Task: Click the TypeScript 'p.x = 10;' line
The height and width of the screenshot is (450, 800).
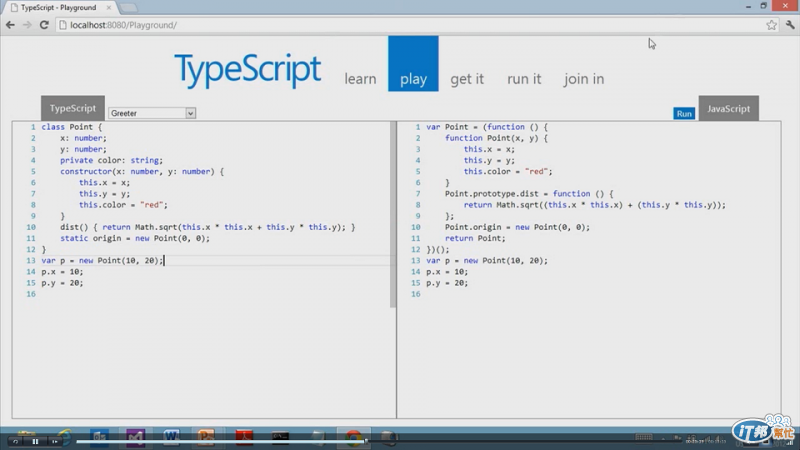Action: pyautogui.click(x=62, y=272)
